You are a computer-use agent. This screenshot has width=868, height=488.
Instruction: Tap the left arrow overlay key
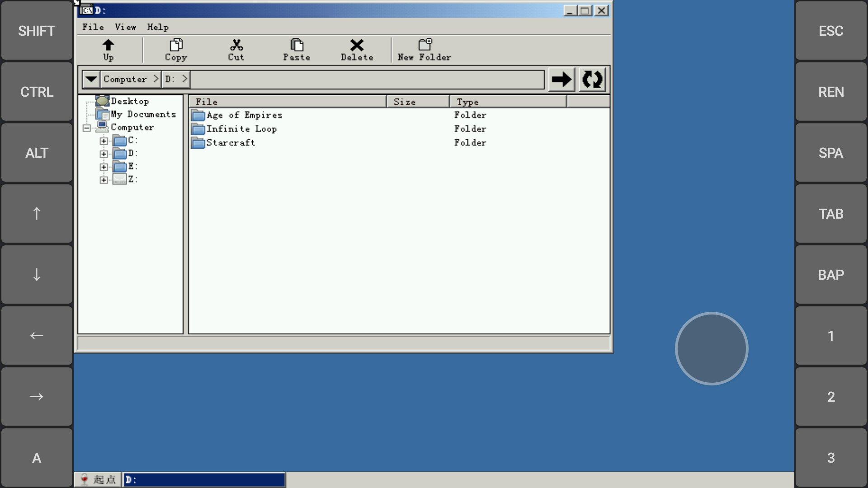(x=37, y=336)
